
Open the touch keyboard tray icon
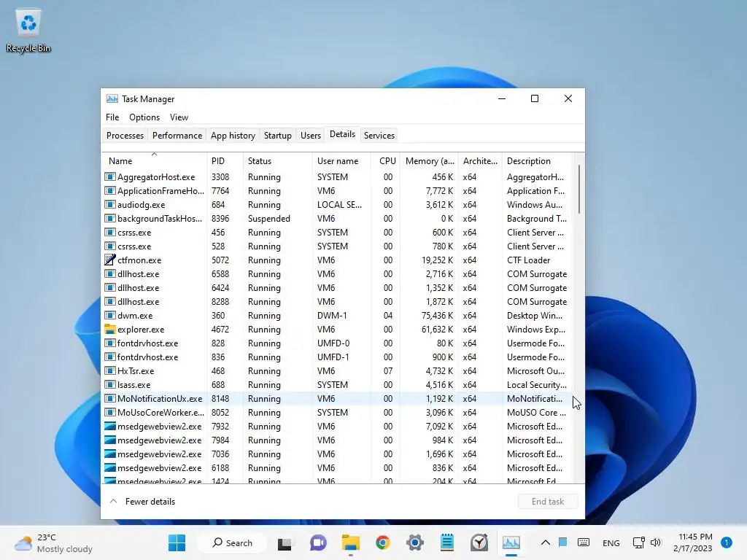[x=584, y=542]
